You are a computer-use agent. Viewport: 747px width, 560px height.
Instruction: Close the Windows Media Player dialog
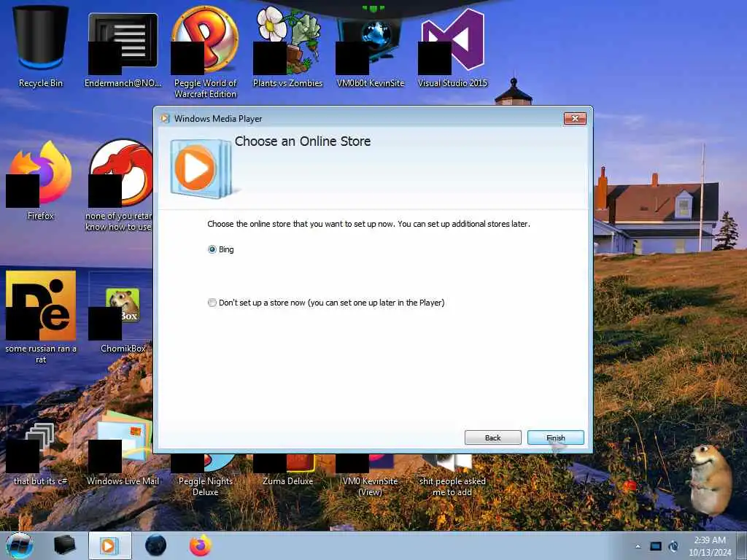tap(575, 119)
